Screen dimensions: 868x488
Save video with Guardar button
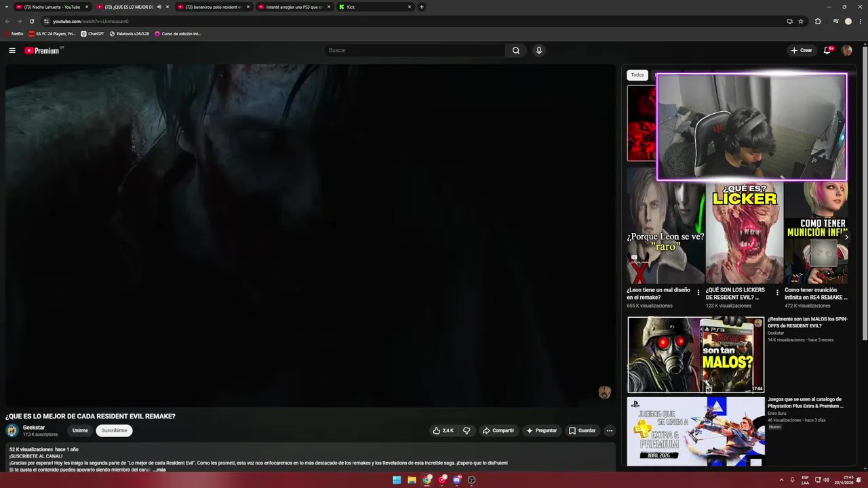[582, 430]
